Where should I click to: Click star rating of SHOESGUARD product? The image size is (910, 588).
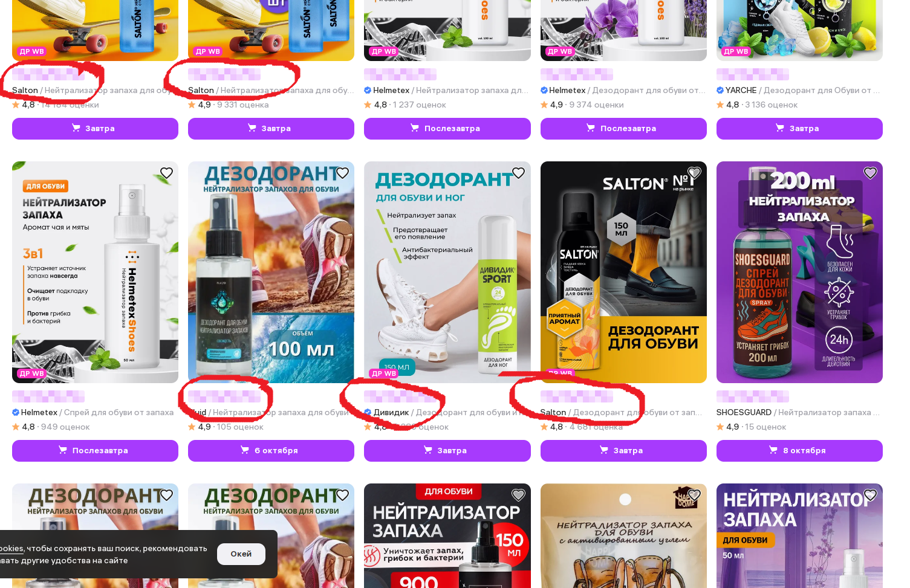tap(720, 427)
